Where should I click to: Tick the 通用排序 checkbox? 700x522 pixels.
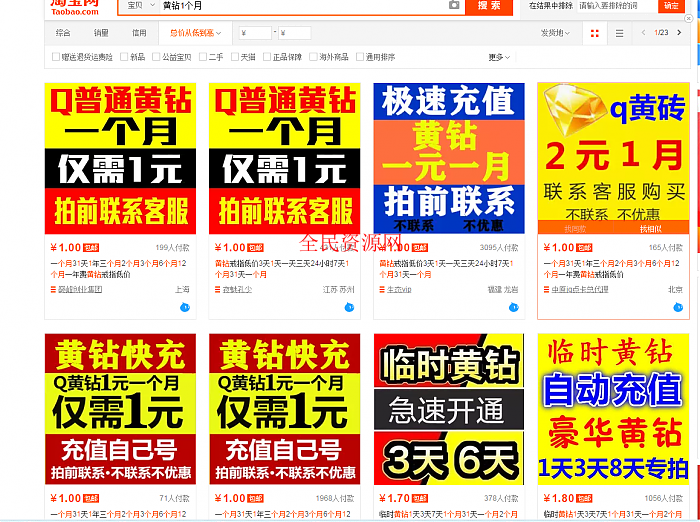click(360, 57)
